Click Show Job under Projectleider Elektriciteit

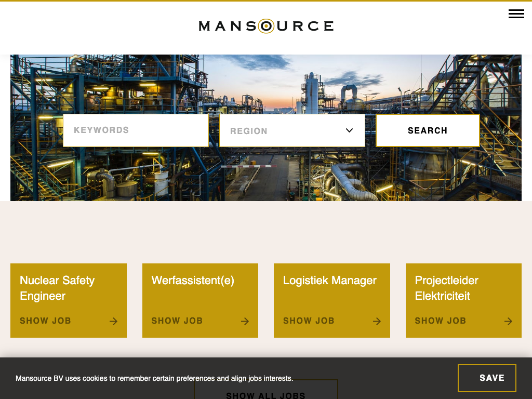coord(441,321)
